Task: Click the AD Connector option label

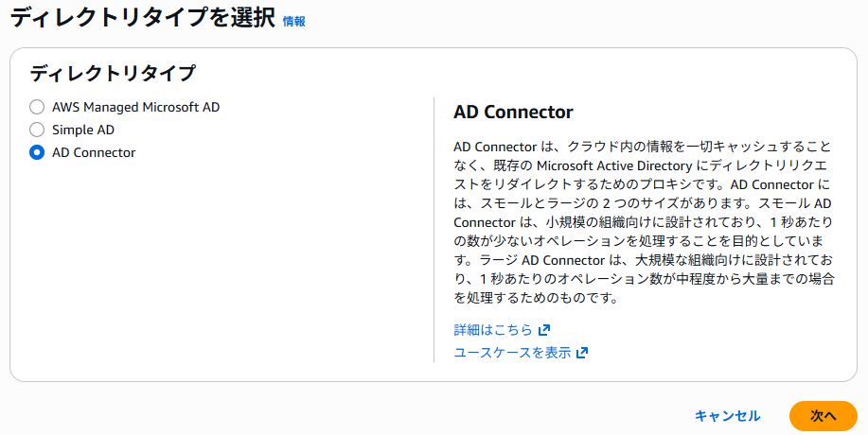Action: click(94, 152)
